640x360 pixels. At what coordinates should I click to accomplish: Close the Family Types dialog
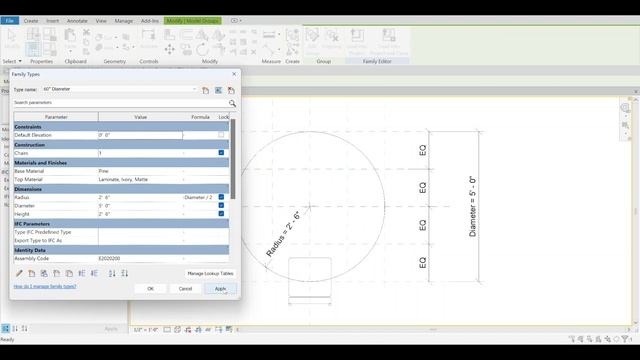point(234,74)
